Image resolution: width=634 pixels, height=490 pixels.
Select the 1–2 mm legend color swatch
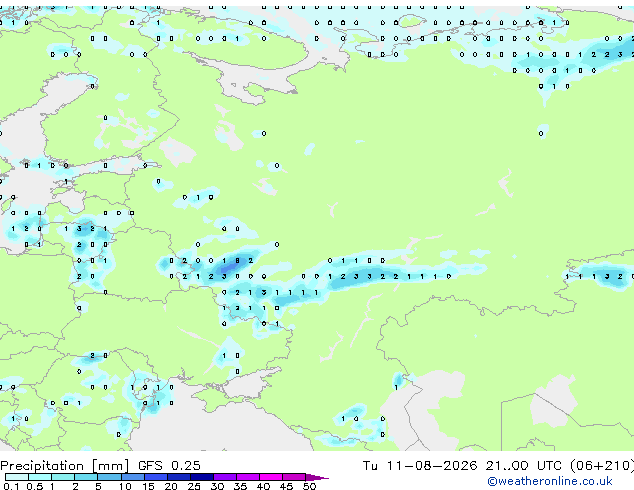(x=63, y=477)
